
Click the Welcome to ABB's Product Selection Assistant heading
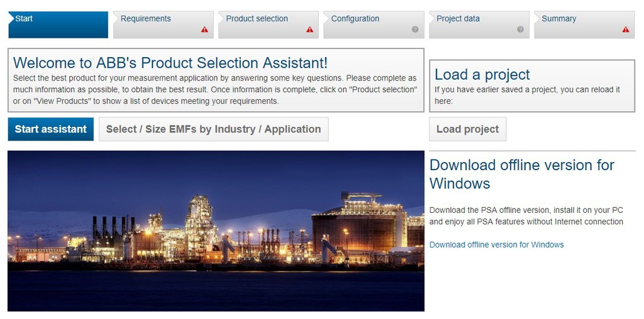point(170,63)
